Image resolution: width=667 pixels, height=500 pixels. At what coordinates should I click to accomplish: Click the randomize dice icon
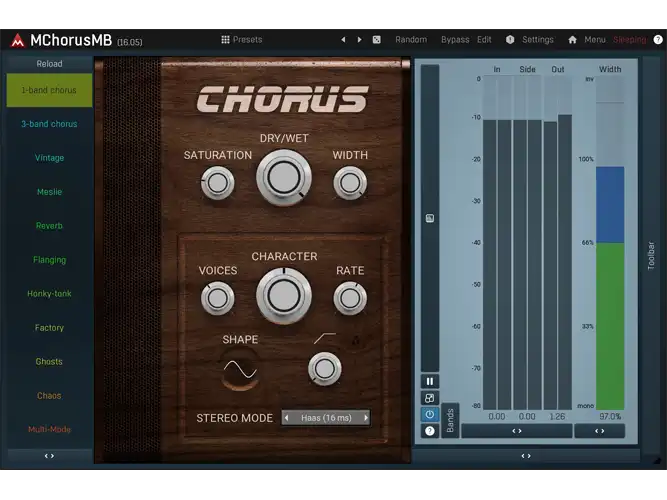[x=376, y=40]
